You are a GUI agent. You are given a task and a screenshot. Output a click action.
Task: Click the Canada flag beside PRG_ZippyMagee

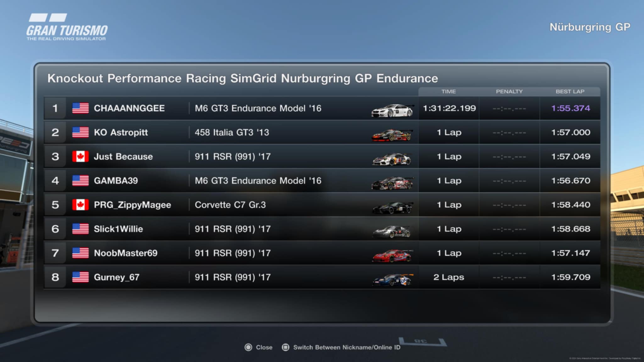[x=80, y=205]
